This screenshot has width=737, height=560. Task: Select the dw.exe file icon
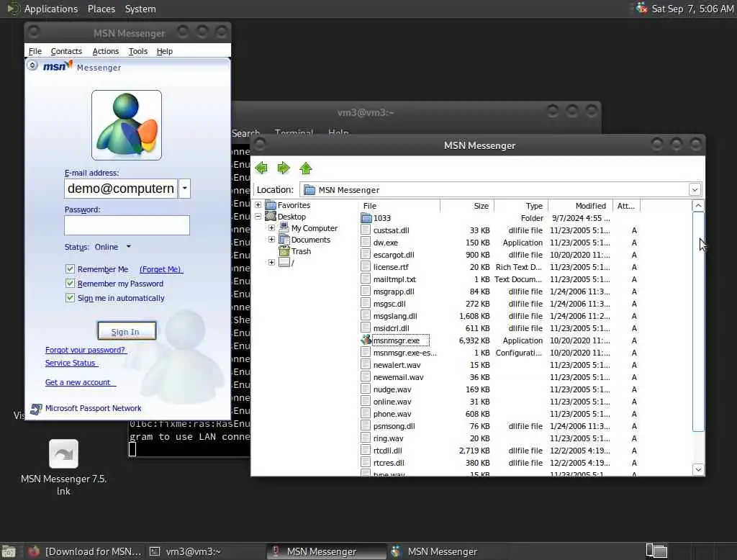366,242
